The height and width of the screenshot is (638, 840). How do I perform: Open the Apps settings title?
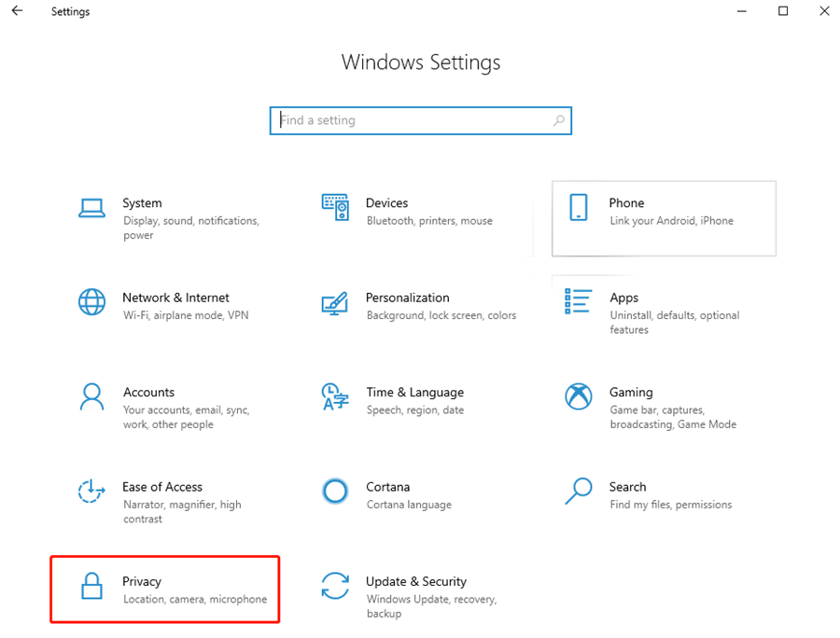pos(624,298)
